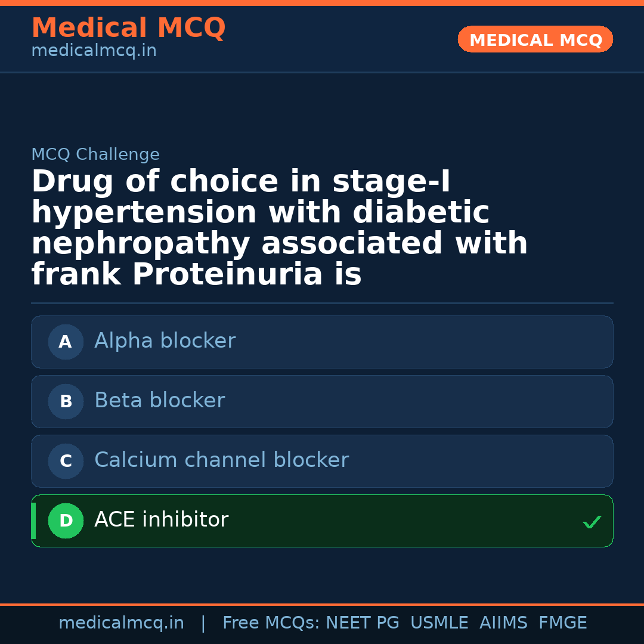The width and height of the screenshot is (644, 644).
Task: Click the letter A circle badge
Action: [66, 342]
